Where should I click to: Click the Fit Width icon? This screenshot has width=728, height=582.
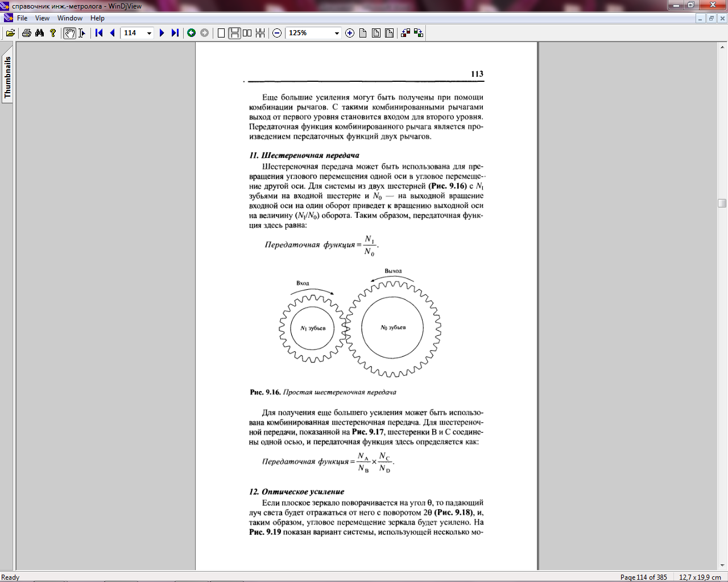coord(389,33)
